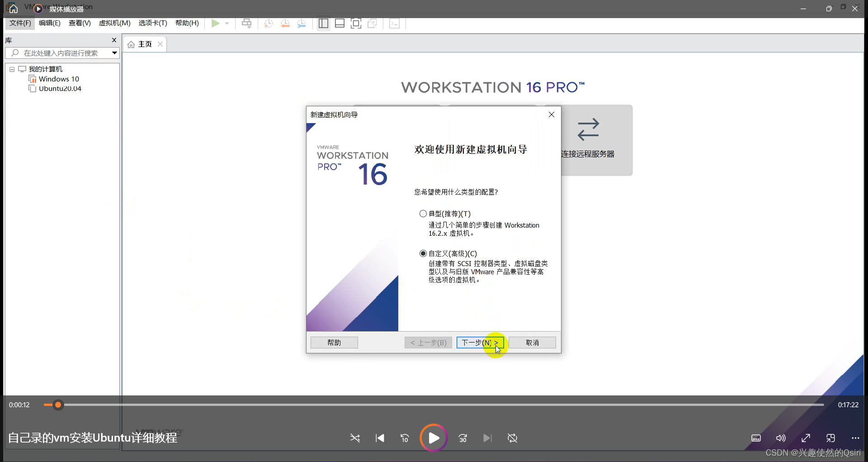Image resolution: width=868 pixels, height=462 pixels.
Task: Collapse the 我的计算机 tree node
Action: pos(12,69)
